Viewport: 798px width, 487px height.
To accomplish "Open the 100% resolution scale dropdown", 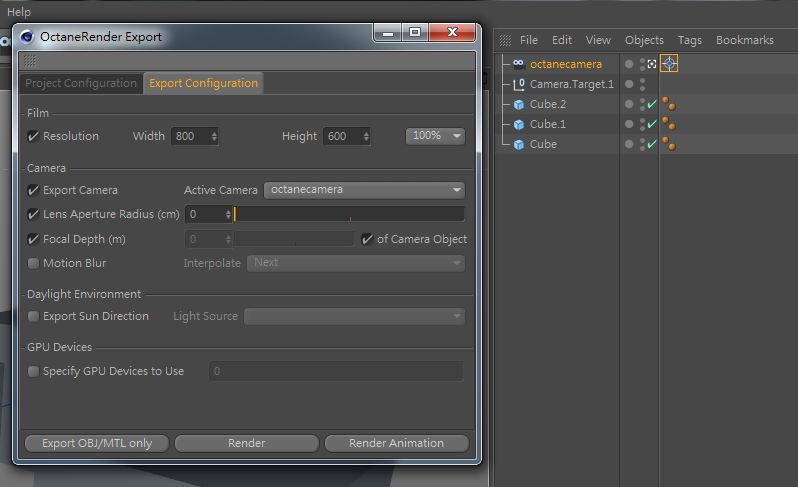I will point(435,136).
